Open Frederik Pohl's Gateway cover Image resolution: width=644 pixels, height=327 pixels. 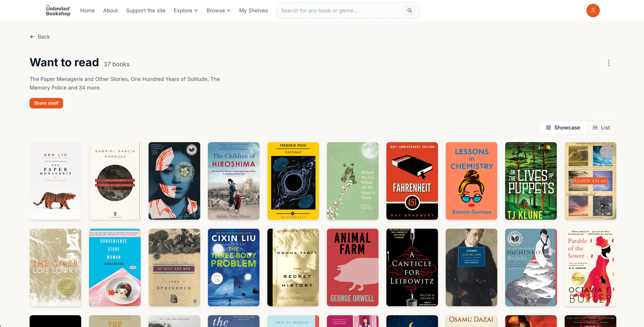coord(293,181)
